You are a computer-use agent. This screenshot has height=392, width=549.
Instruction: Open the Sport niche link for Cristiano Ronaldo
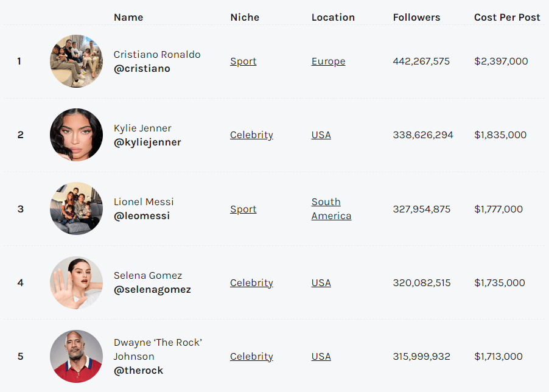point(243,61)
